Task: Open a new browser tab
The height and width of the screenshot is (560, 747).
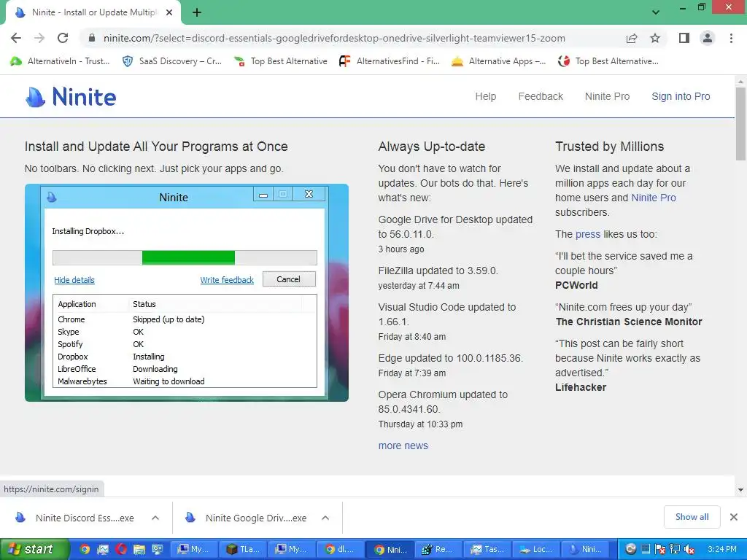Action: coord(197,13)
